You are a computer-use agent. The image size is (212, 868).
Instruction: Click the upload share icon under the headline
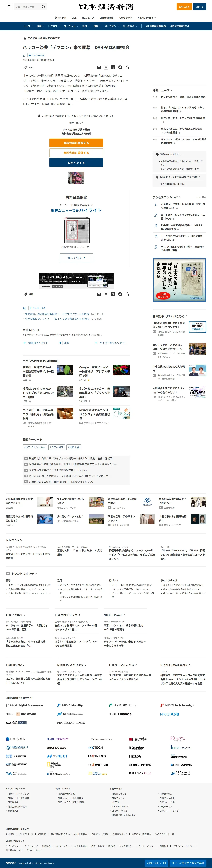point(127,67)
